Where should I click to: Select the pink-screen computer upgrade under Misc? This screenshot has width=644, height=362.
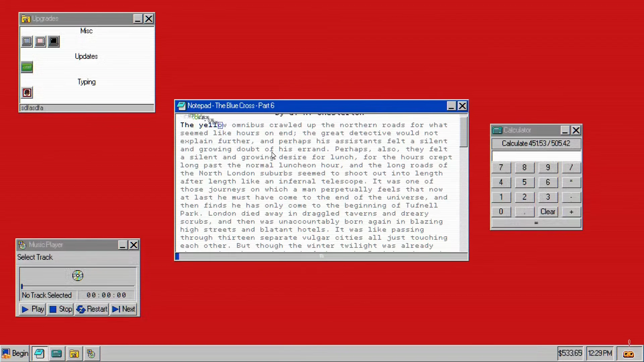40,41
